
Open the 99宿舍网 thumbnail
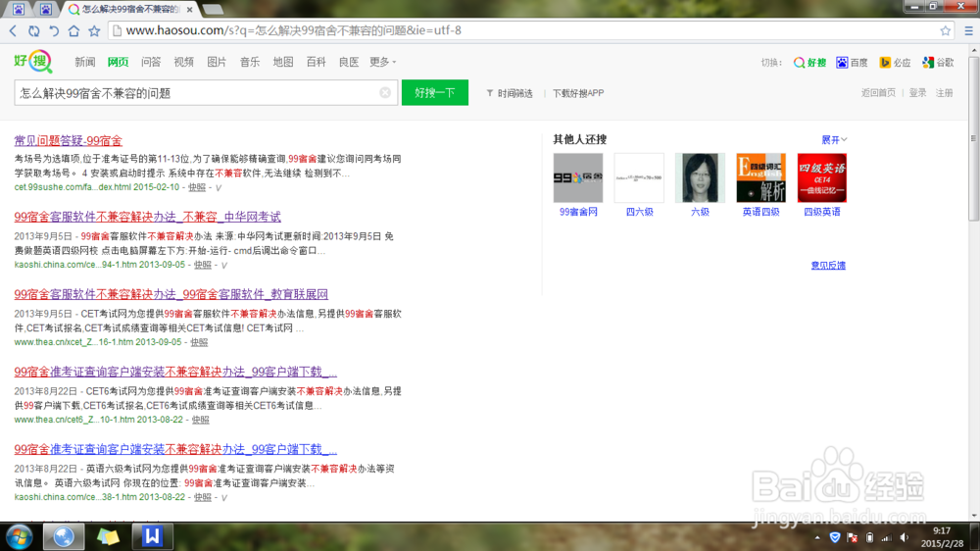[578, 177]
